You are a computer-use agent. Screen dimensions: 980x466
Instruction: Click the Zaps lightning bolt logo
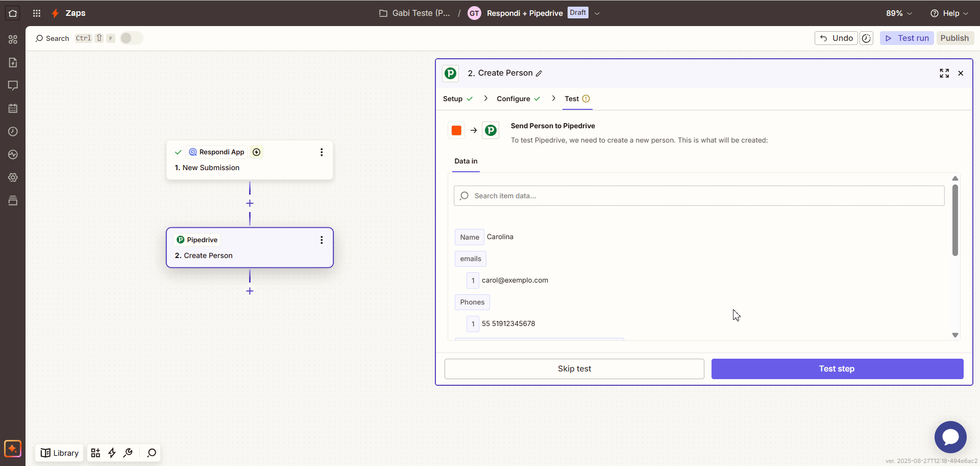(56, 13)
